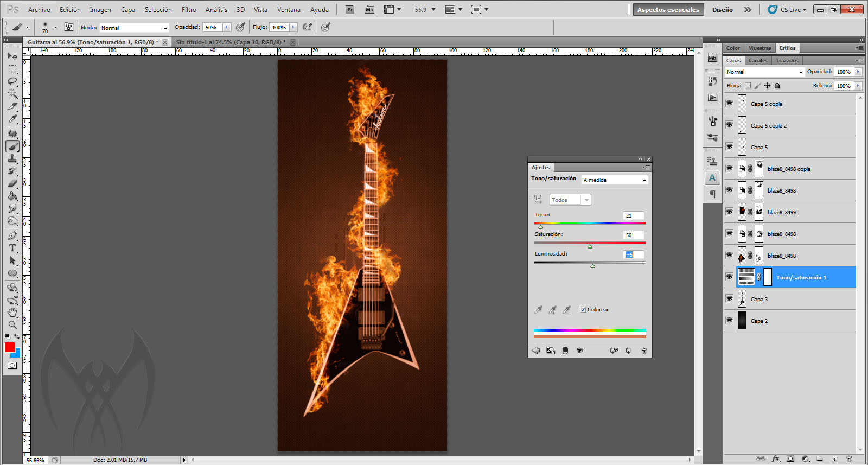Open the brush preset picker arrow
The image size is (868, 465).
[x=55, y=27]
